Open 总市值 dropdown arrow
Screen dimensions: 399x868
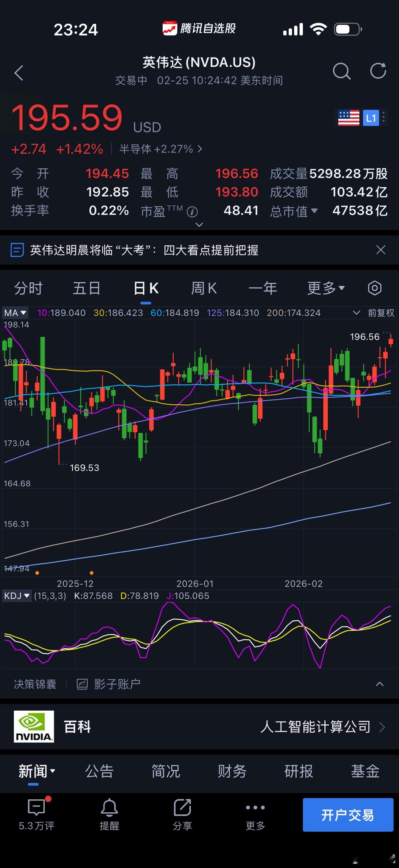pyautogui.click(x=314, y=211)
